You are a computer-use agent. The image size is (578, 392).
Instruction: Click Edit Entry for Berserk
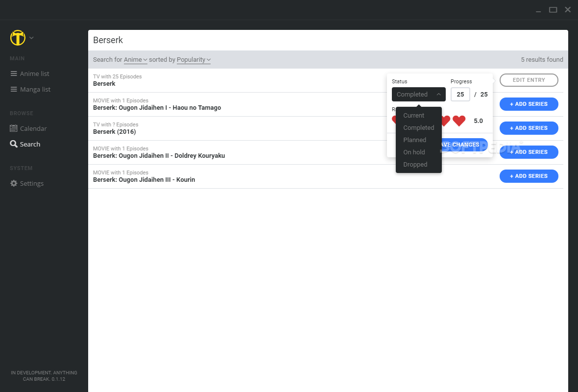(x=529, y=80)
